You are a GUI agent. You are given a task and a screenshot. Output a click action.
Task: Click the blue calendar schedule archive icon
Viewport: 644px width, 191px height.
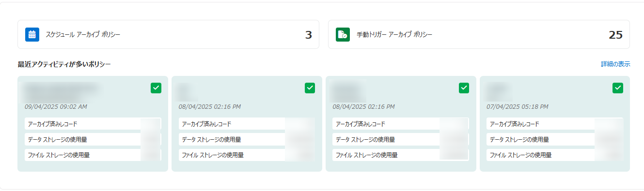point(32,34)
